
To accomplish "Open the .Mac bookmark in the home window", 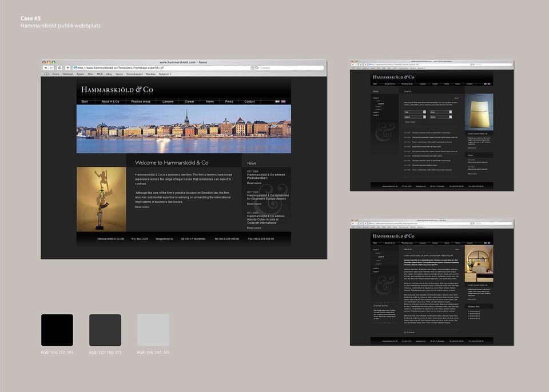I will click(90, 74).
